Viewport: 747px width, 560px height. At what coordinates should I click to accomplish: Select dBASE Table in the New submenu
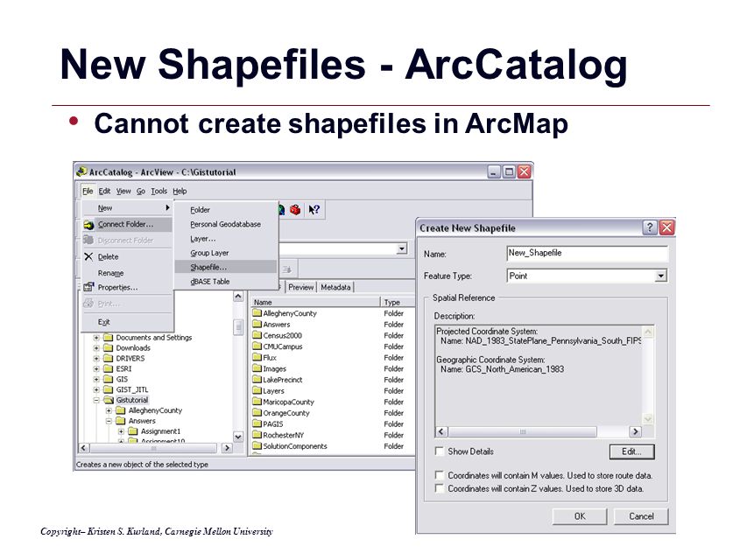[x=226, y=282]
